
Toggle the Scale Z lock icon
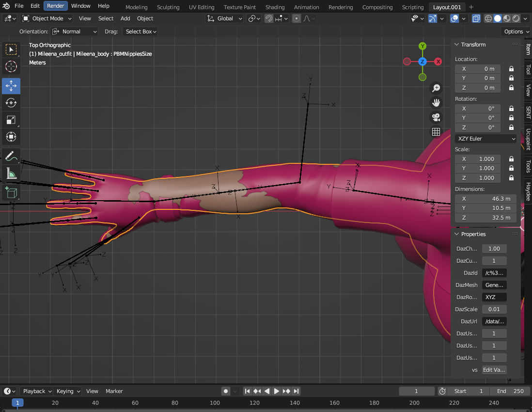click(511, 178)
